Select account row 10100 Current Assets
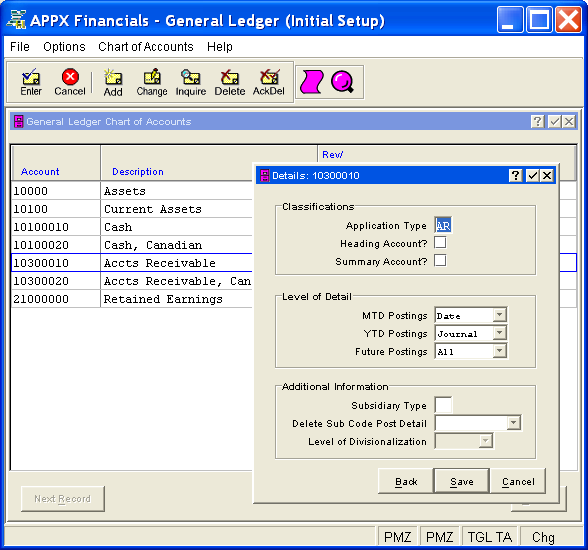The height and width of the screenshot is (550, 588). [132, 209]
